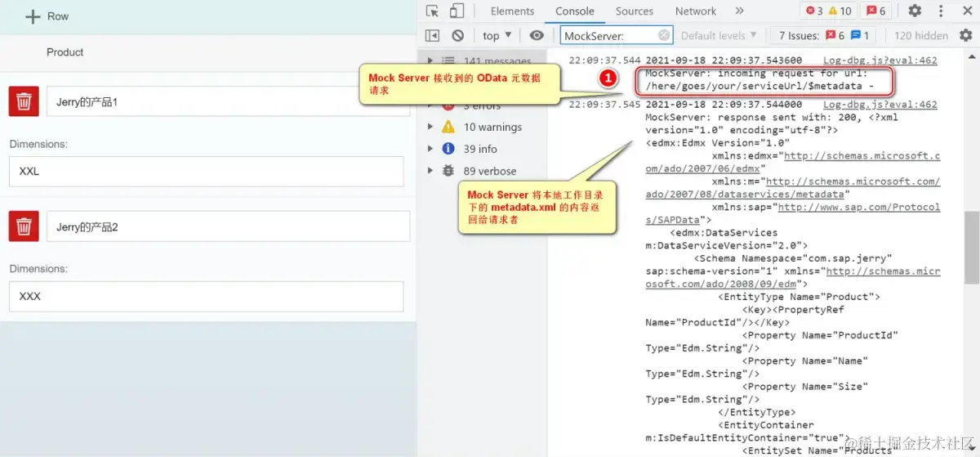Switch to the Elements tab
Image resolution: width=980 pixels, height=457 pixels.
(512, 11)
